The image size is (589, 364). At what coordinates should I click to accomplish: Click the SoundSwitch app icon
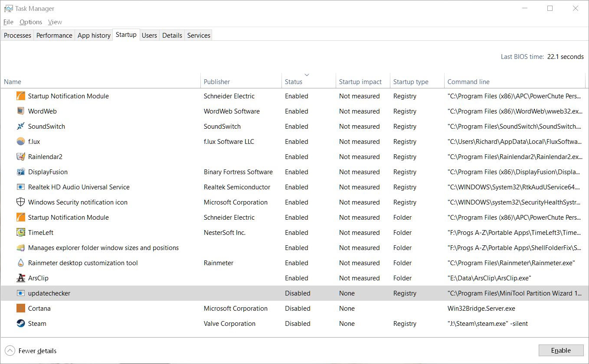click(21, 127)
